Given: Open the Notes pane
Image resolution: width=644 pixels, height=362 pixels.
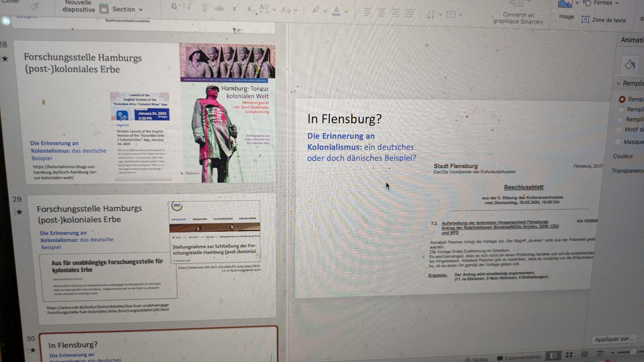Looking at the screenshot, I should coord(476,359).
